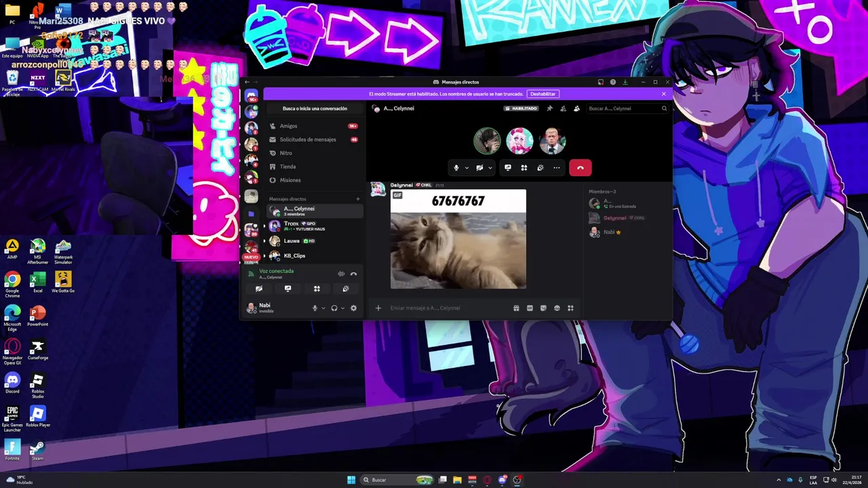This screenshot has height=488, width=868.
Task: Dismiss the Streamer mode purple banner
Action: pyautogui.click(x=664, y=94)
